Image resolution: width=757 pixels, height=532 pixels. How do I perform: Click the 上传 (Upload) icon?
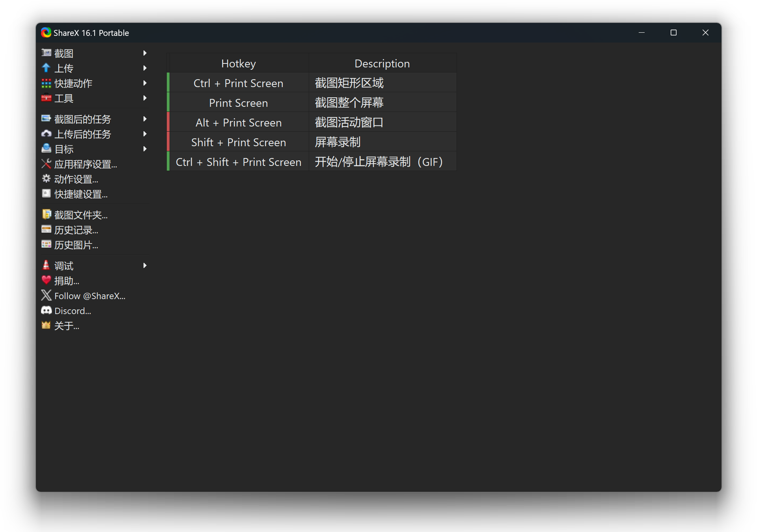46,69
